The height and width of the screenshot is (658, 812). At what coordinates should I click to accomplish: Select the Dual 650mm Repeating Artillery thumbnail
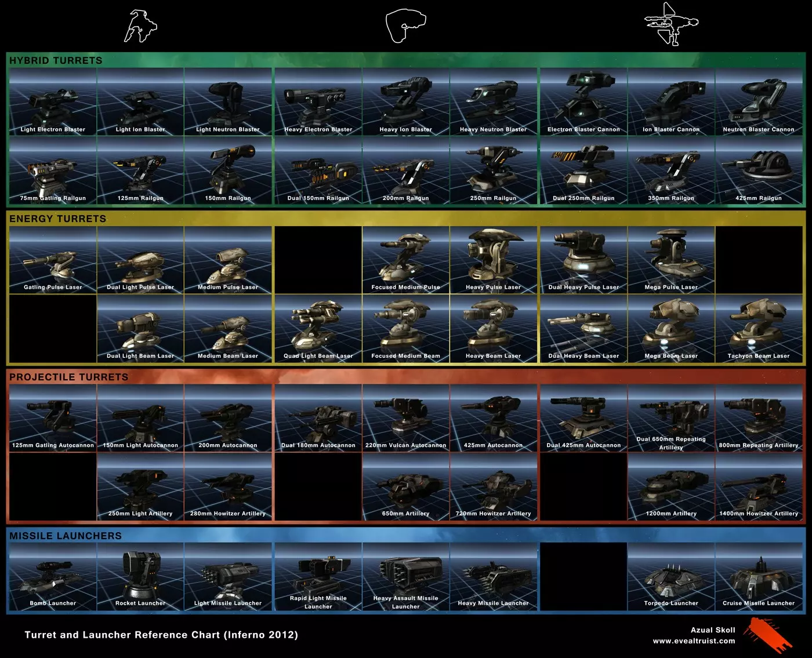pos(671,418)
